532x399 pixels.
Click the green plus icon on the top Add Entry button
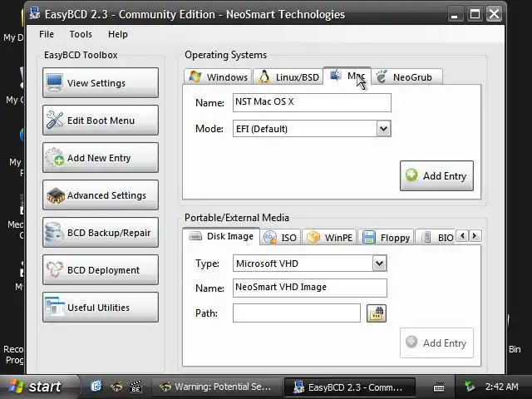(411, 175)
